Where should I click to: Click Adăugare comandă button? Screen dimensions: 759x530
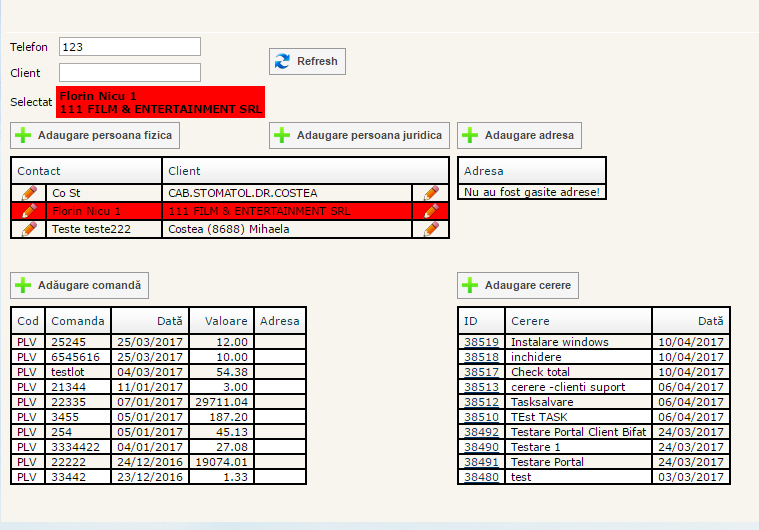point(80,285)
